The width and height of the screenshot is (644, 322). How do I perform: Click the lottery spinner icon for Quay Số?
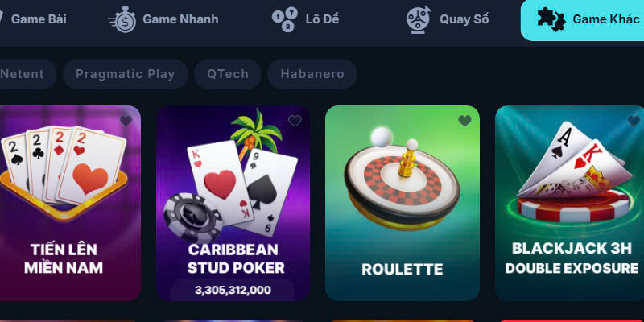tap(419, 19)
